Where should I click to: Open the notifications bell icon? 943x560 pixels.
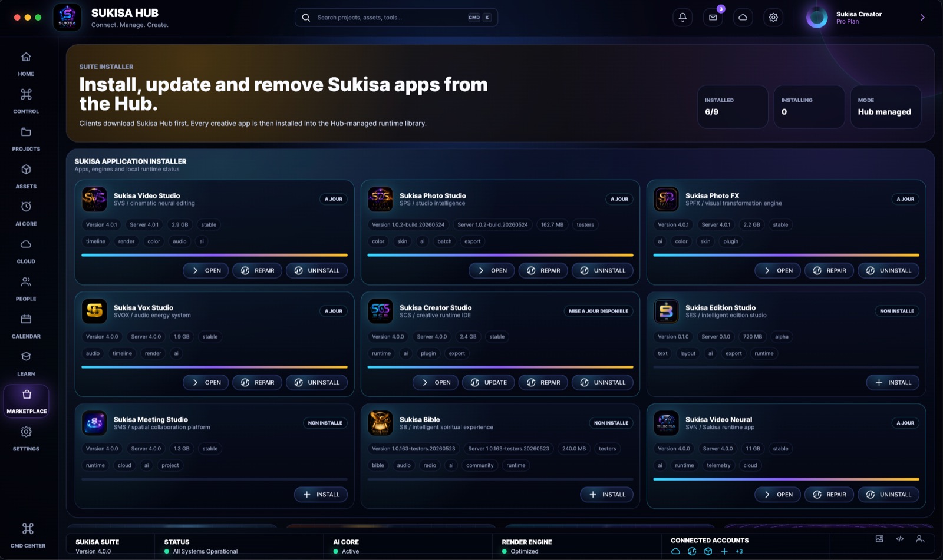click(682, 18)
